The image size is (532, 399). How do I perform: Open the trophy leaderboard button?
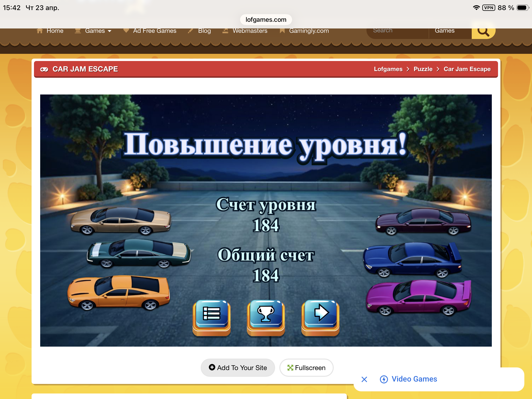pyautogui.click(x=266, y=317)
